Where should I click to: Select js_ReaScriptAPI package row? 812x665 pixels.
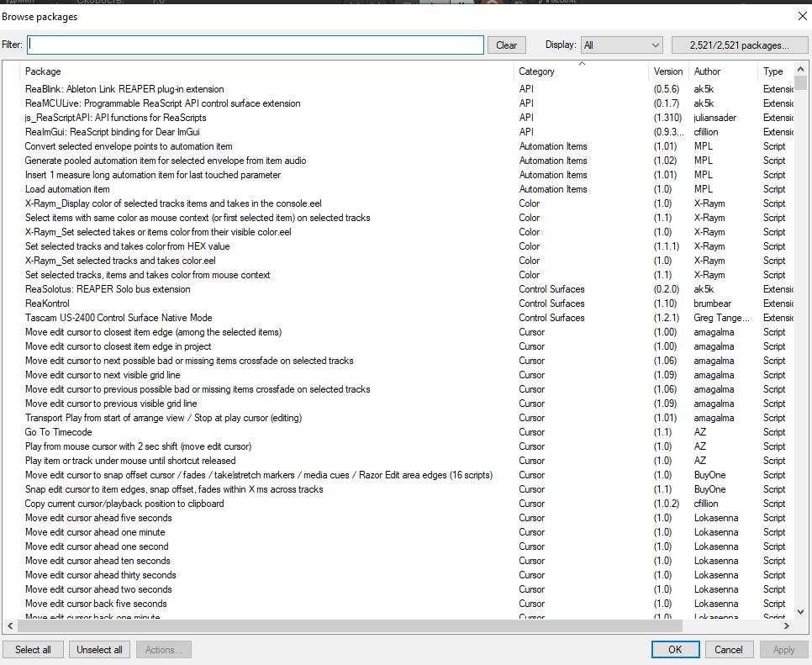tap(115, 118)
